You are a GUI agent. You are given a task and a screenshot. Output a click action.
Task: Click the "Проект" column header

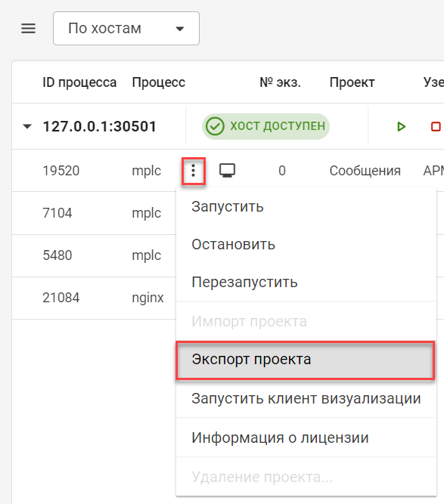point(352,82)
